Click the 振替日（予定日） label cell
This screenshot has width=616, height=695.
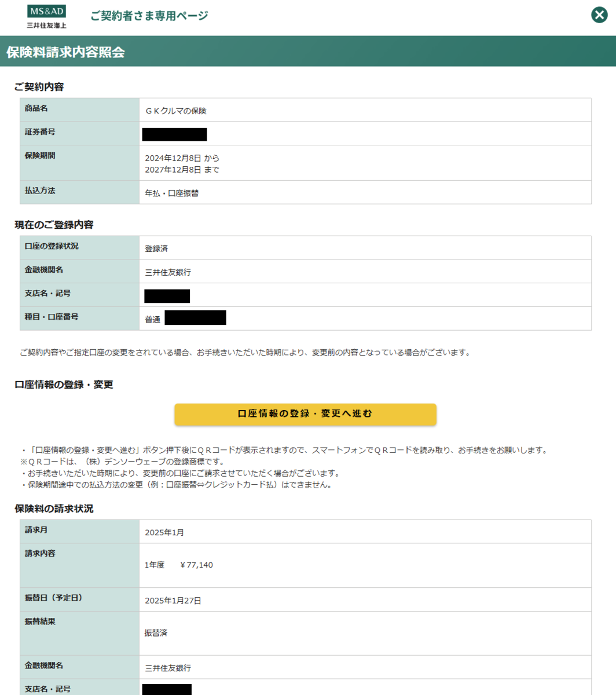[80, 599]
